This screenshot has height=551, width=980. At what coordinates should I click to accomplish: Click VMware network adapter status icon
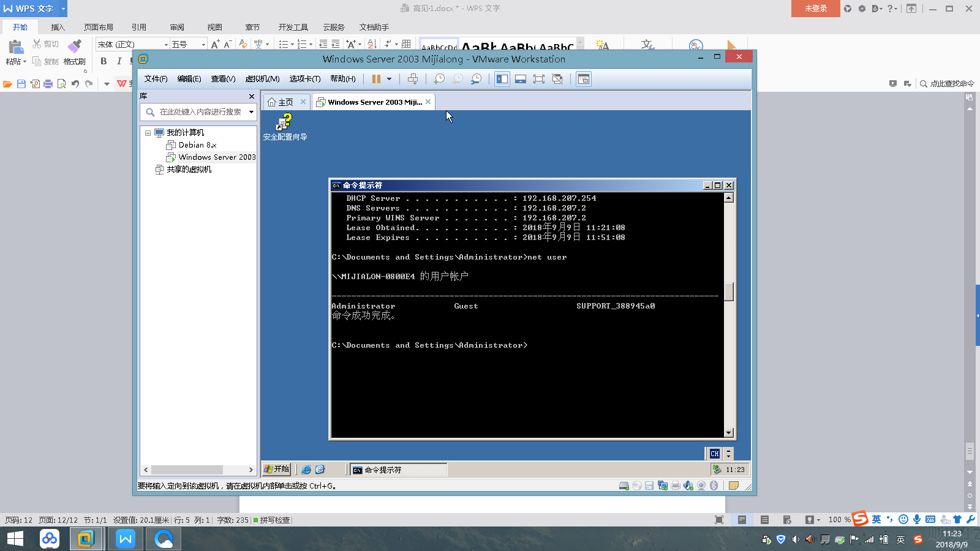pos(662,485)
